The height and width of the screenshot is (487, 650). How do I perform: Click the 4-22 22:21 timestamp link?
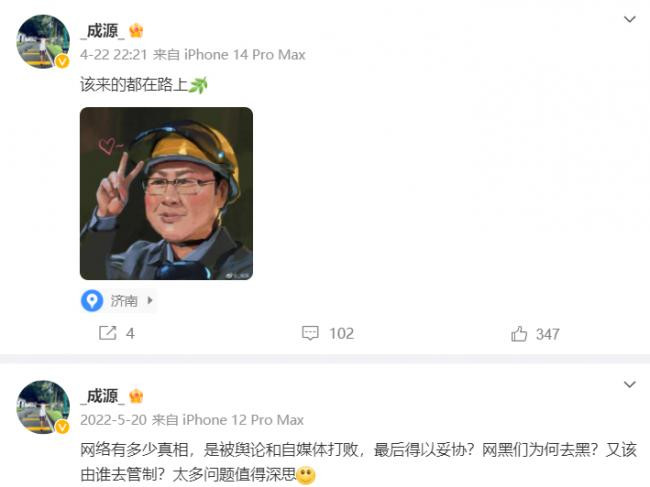114,55
